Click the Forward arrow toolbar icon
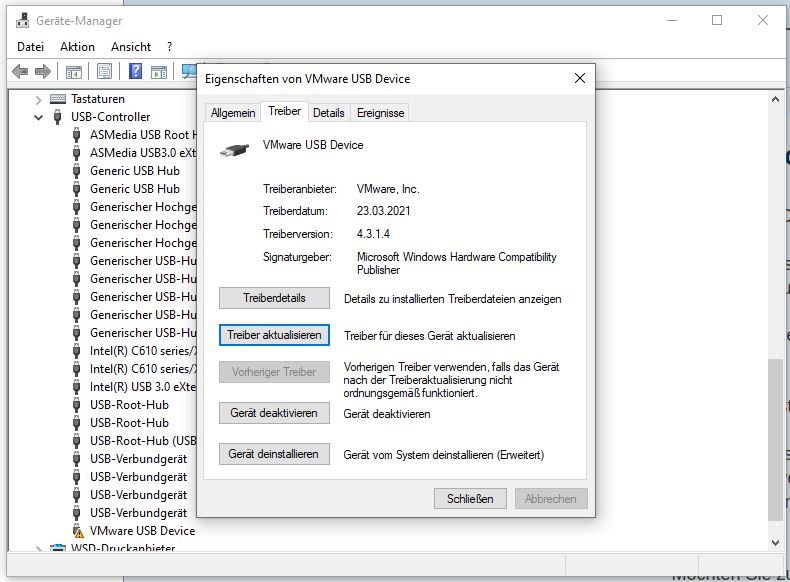This screenshot has width=790, height=582. [x=43, y=71]
